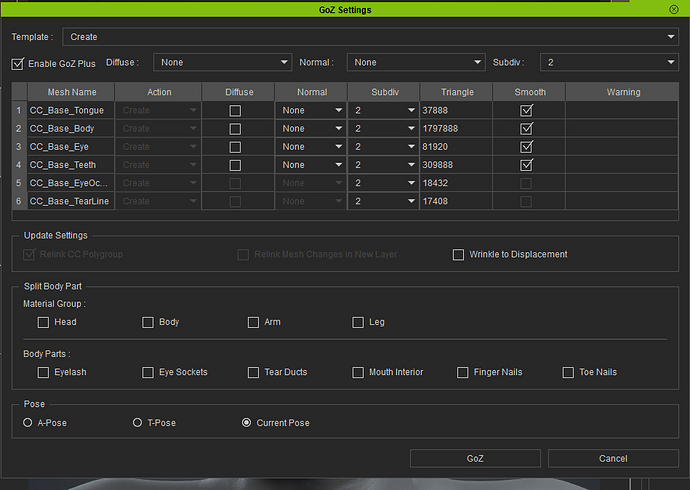
Task: Uncheck Smooth for CC_Base_Teeth
Action: tap(526, 165)
